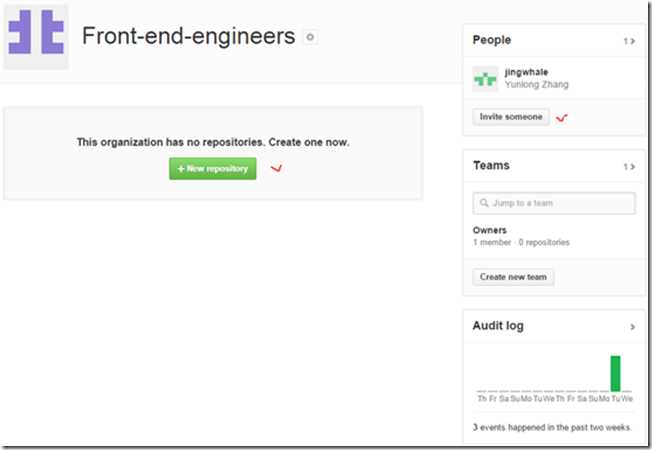The height and width of the screenshot is (450, 652).
Task: Click the Create new team button
Action: tap(513, 277)
